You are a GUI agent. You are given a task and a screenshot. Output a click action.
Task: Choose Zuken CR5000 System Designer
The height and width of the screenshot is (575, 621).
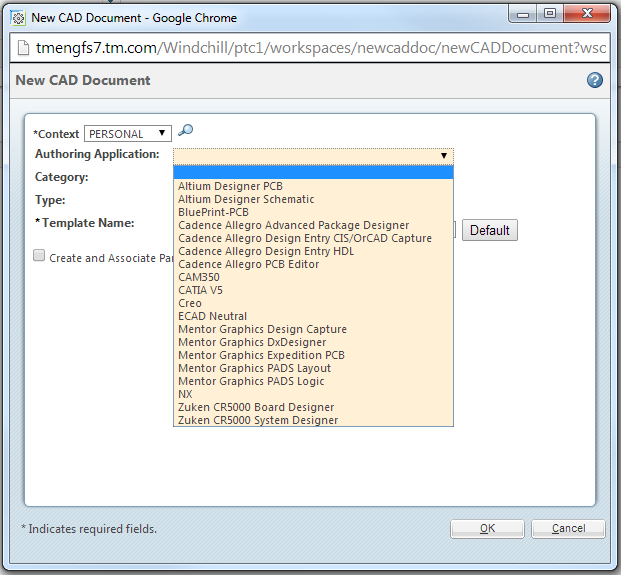313,420
